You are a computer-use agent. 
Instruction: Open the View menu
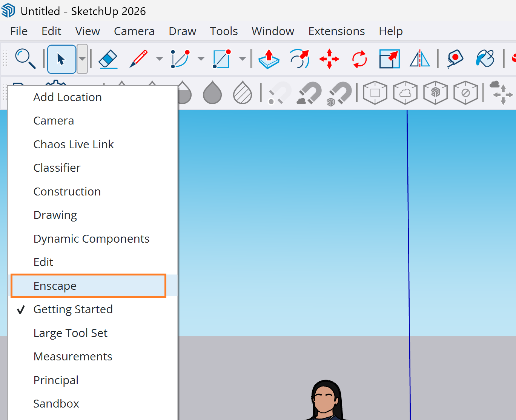click(x=88, y=31)
